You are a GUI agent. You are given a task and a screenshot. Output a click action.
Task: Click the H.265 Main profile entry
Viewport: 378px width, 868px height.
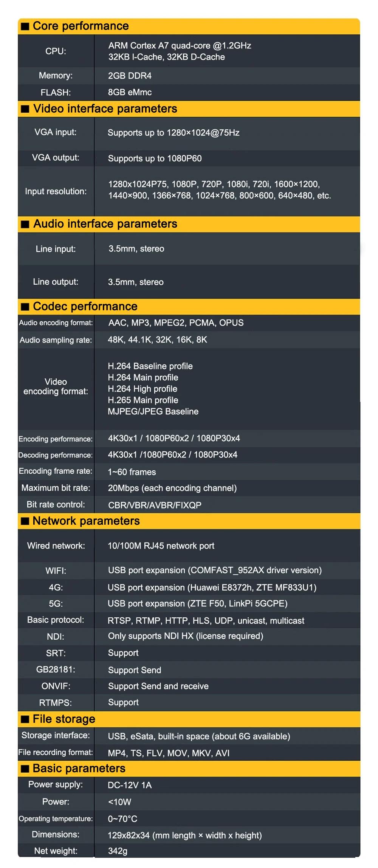tap(143, 400)
